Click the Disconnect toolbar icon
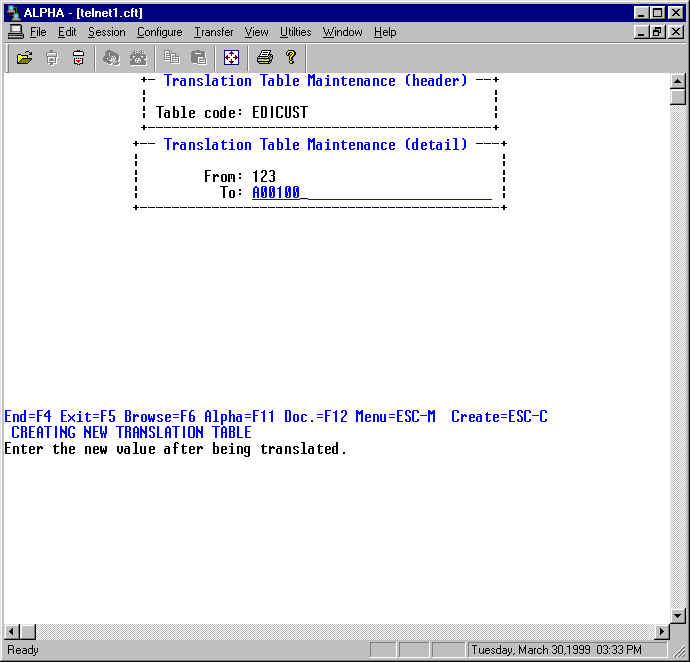Screen dimensions: 690x662 coord(78,58)
